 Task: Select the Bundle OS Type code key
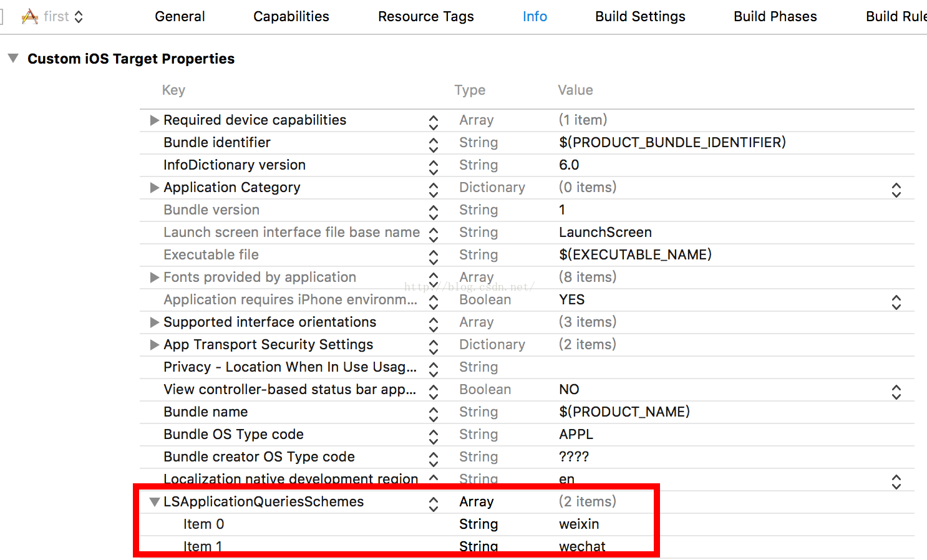(x=233, y=435)
